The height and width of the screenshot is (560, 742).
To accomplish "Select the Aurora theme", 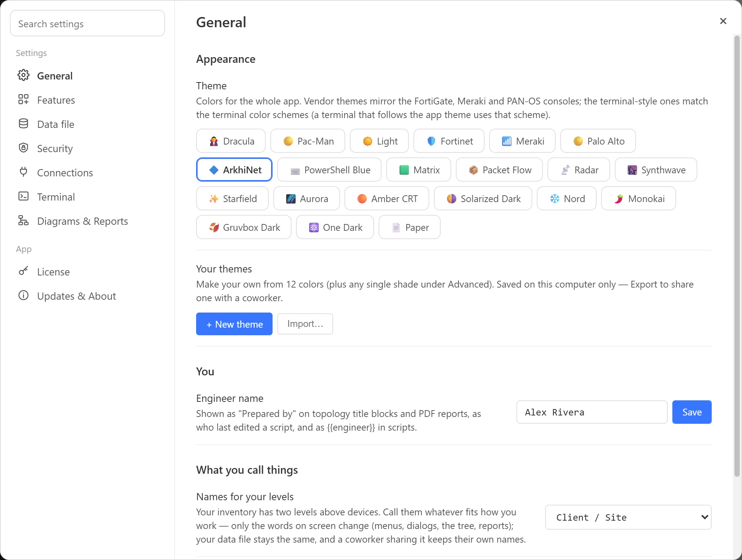I will coord(307,199).
